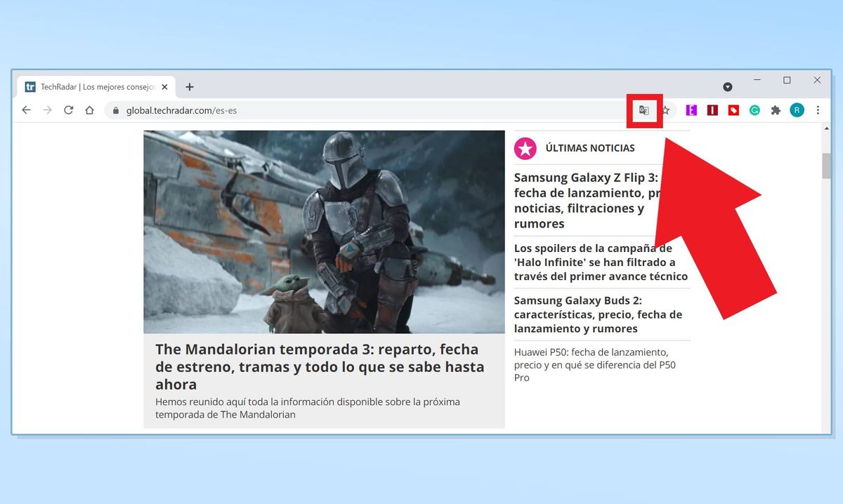Click the Honey coupon extension icon
This screenshot has width=843, height=504.
coord(733,110)
